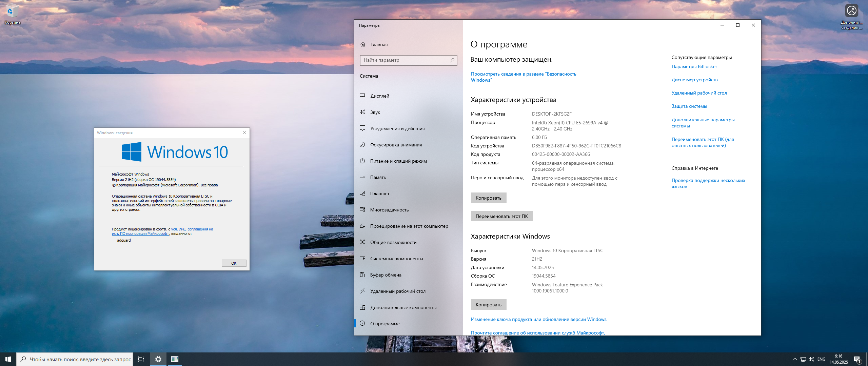
Task: Open the Корзина recycle bin desktop icon
Action: point(12,14)
